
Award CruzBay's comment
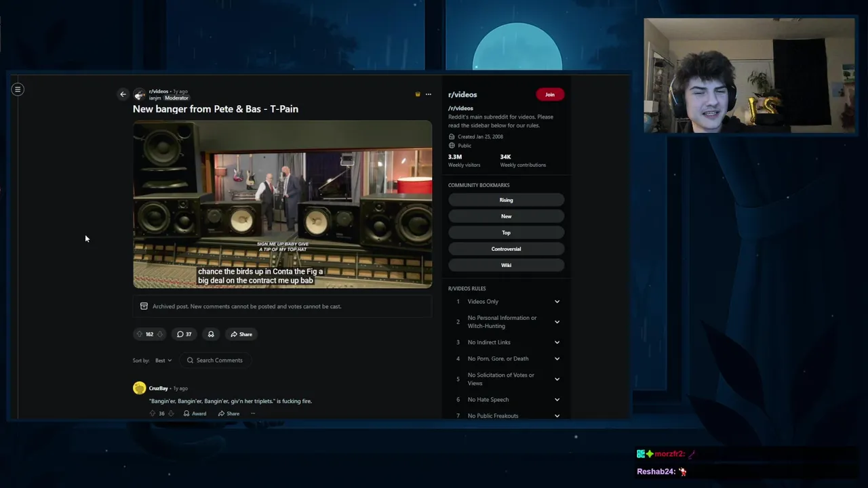195,413
